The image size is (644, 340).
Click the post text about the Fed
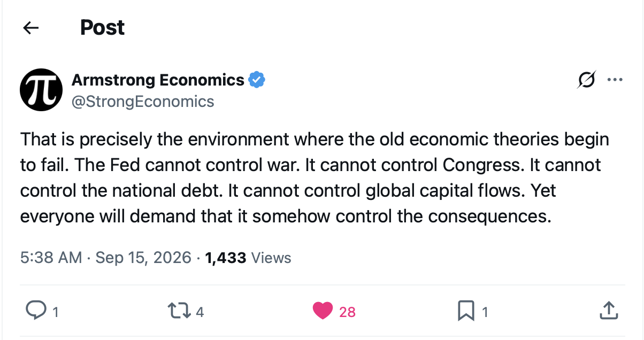(x=315, y=178)
